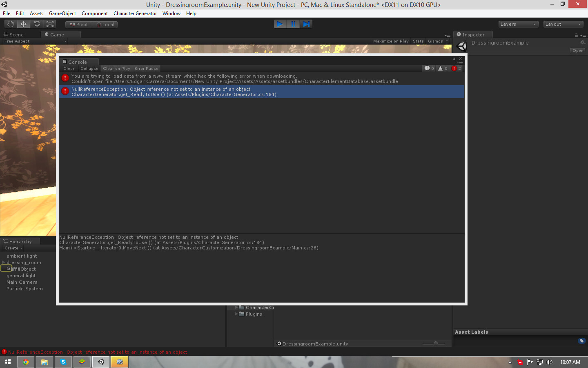588x368 pixels.
Task: Open File Explorer from the taskbar
Action: click(45, 362)
